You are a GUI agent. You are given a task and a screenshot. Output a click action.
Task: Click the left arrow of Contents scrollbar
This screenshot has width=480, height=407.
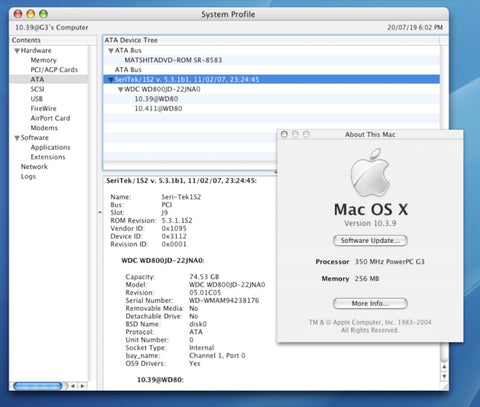[x=73, y=386]
